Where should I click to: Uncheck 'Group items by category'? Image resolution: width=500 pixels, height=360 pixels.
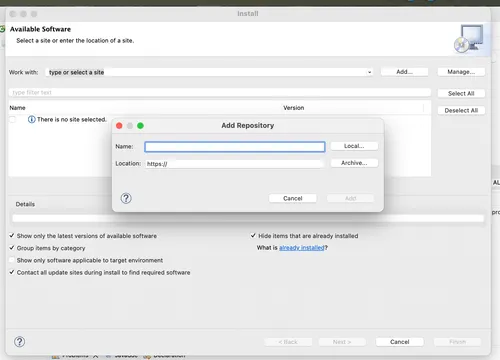(12, 248)
